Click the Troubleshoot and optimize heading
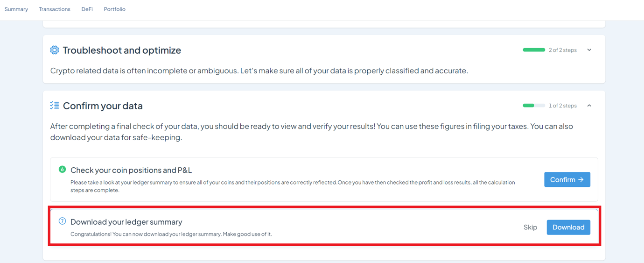The image size is (644, 263). point(122,50)
